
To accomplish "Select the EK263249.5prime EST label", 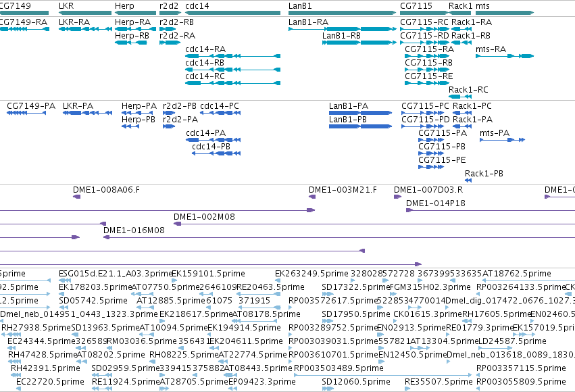I will [311, 274].
